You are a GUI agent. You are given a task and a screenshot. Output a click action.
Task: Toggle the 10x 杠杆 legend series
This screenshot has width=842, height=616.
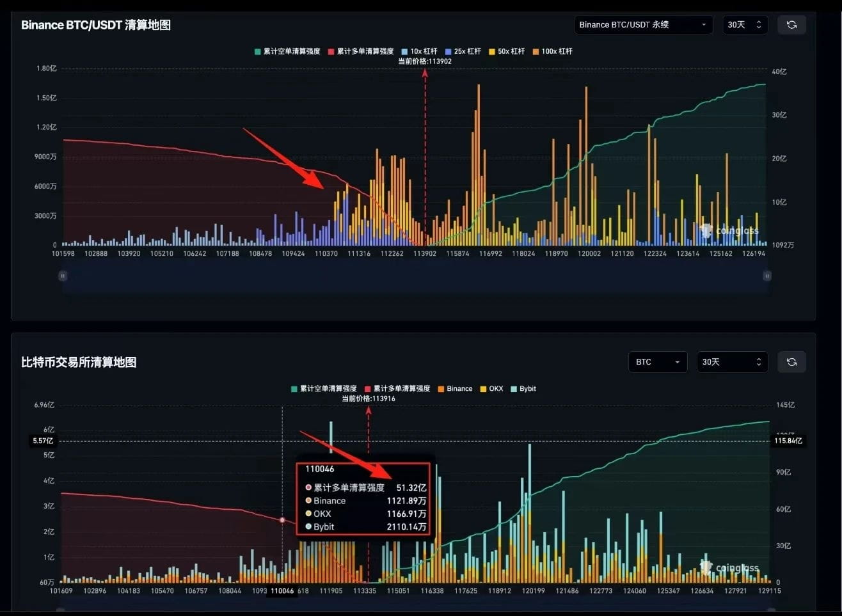point(419,51)
